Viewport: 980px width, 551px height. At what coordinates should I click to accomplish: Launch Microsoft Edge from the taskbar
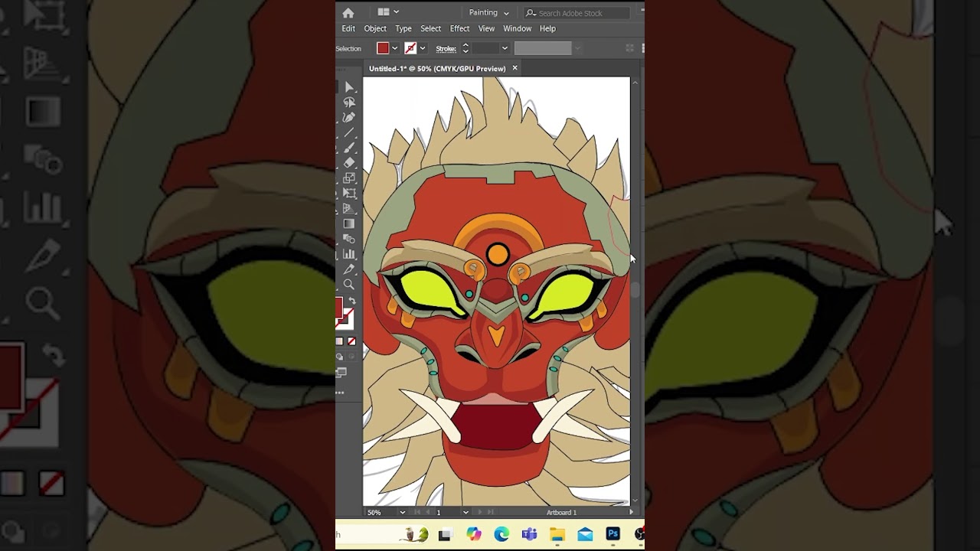pos(501,534)
